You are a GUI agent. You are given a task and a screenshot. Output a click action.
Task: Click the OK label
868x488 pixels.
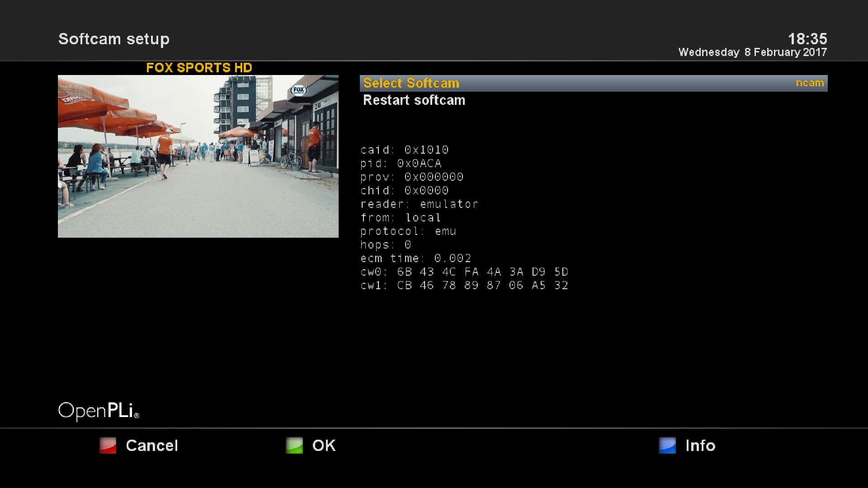[x=324, y=446]
